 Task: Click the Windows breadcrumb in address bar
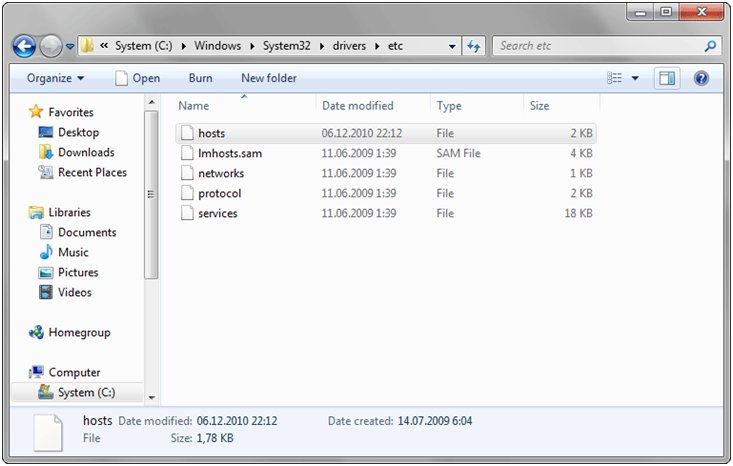[217, 46]
